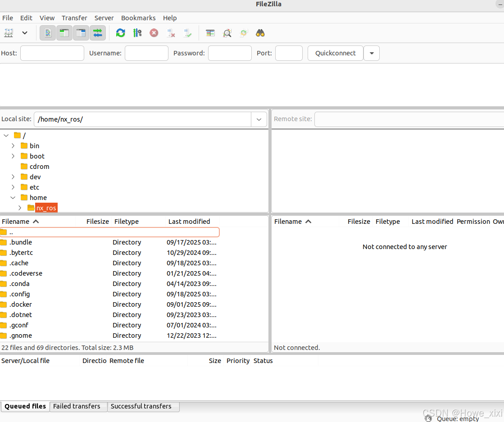504x422 pixels.
Task: Search for files with binoculars icon
Action: (260, 33)
